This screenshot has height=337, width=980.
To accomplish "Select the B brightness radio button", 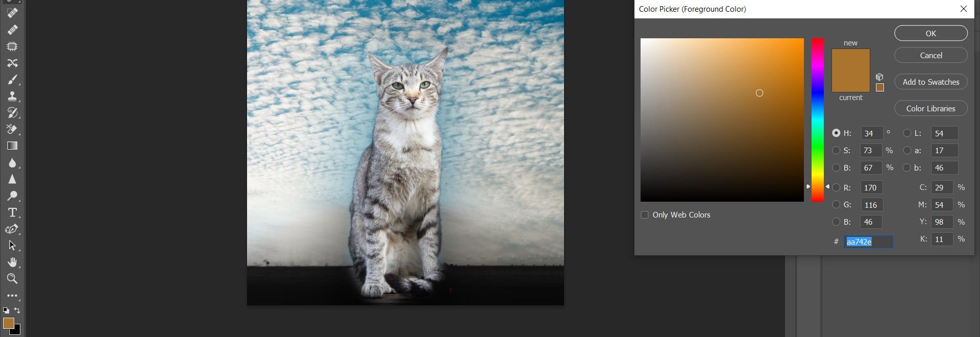I will 836,167.
